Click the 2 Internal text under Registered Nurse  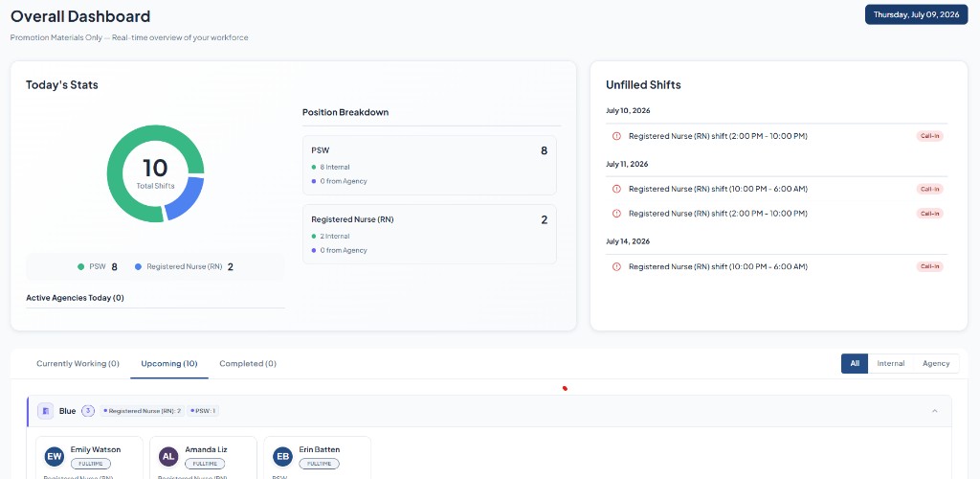334,237
